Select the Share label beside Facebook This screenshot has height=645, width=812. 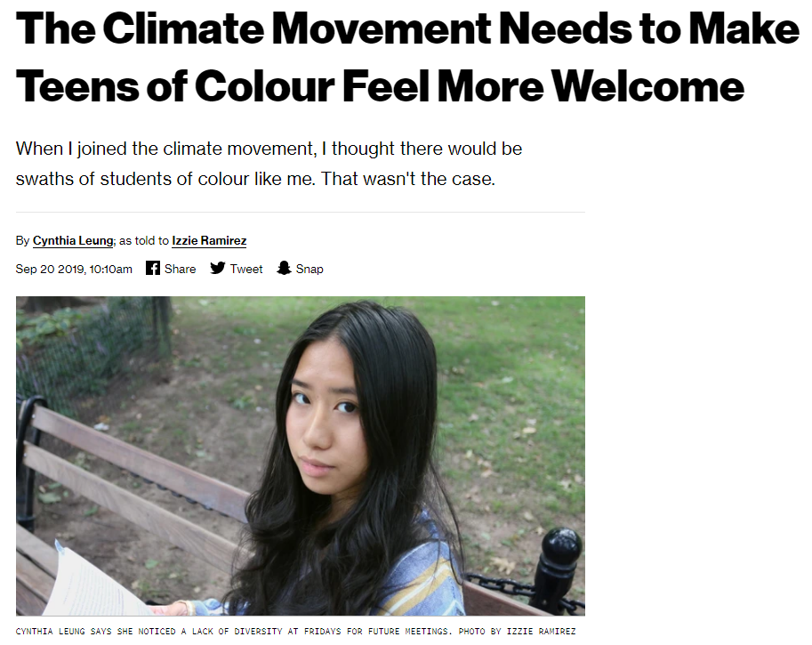181,269
